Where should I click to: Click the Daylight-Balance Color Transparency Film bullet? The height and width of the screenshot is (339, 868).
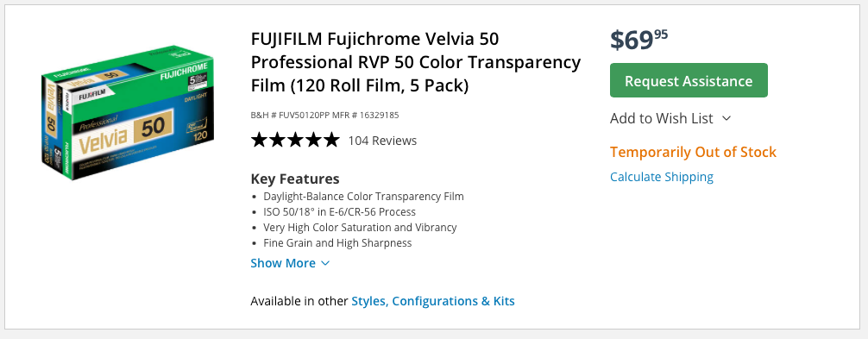point(364,197)
